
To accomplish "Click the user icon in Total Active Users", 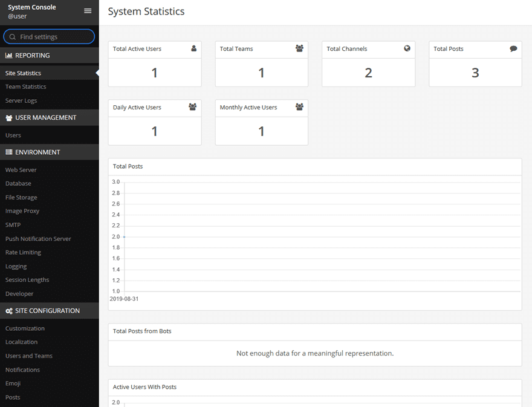I will pos(193,48).
